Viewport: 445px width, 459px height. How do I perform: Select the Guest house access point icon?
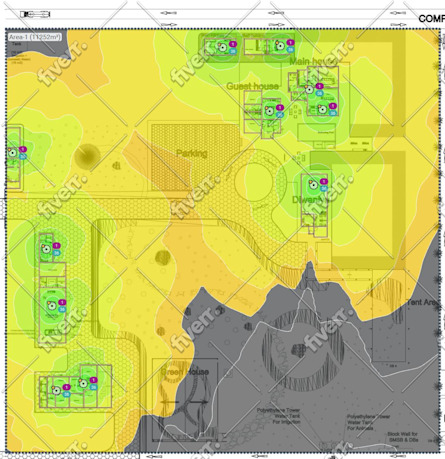(x=269, y=111)
